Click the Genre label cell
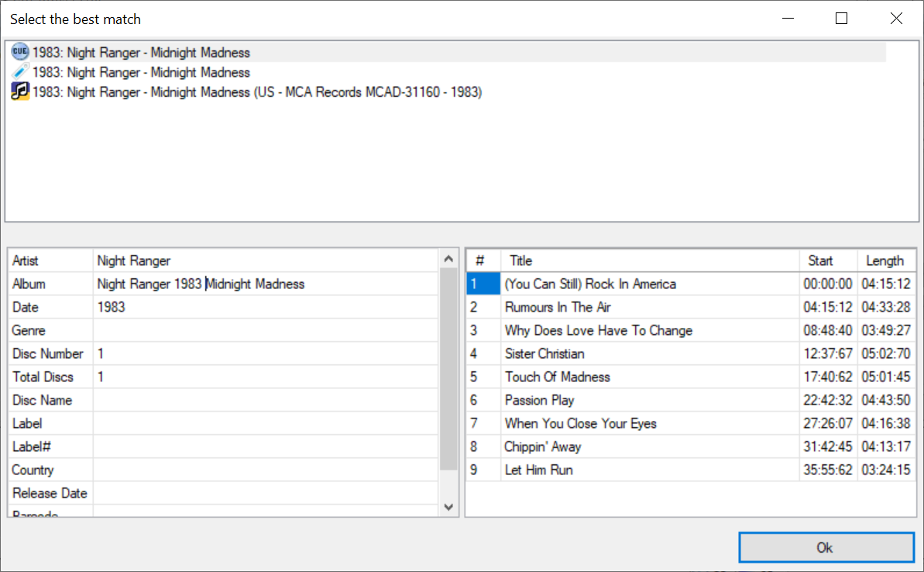924x572 pixels. 50,330
